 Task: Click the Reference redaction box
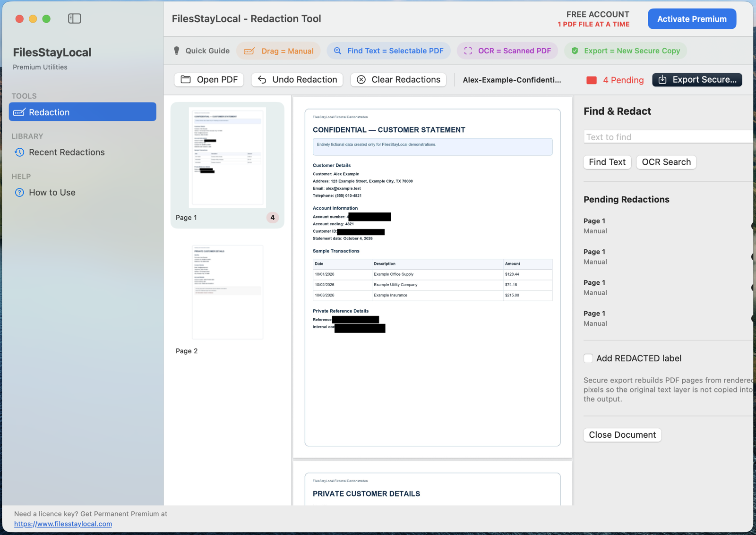[355, 320]
